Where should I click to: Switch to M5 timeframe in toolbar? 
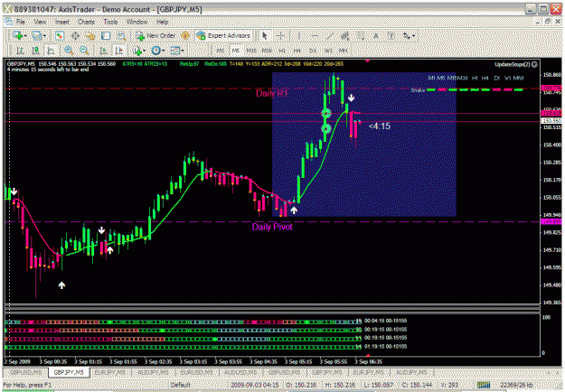click(236, 51)
